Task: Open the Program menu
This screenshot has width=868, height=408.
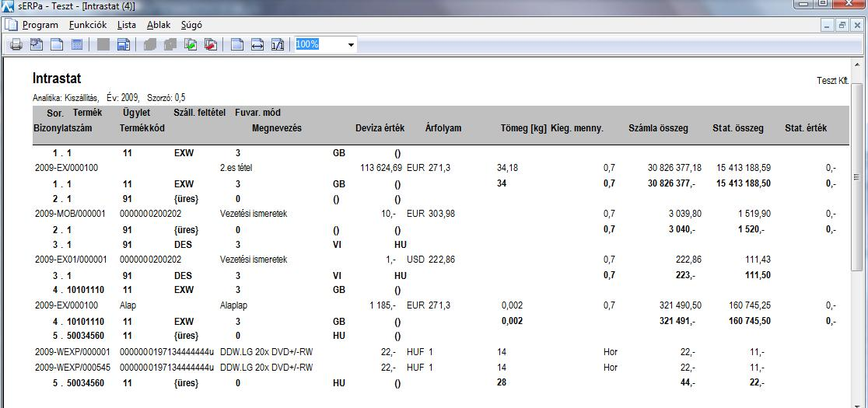Action: pos(40,25)
